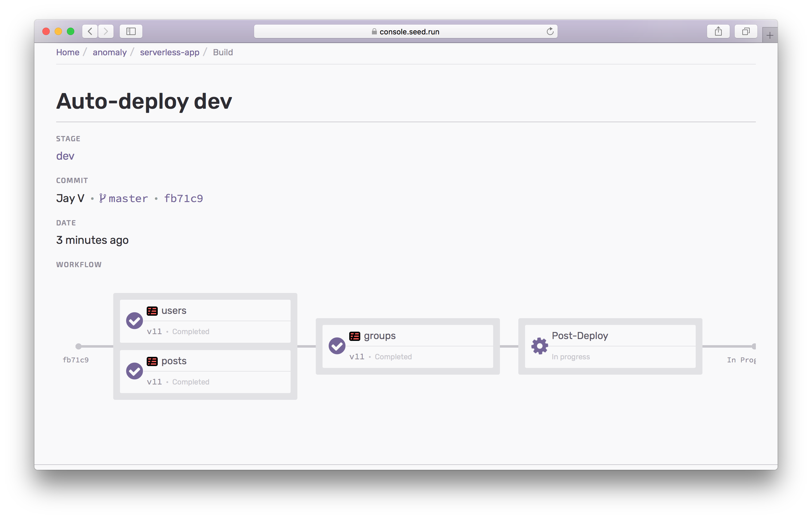Open a new tab with plus button
The image size is (812, 519).
click(770, 35)
